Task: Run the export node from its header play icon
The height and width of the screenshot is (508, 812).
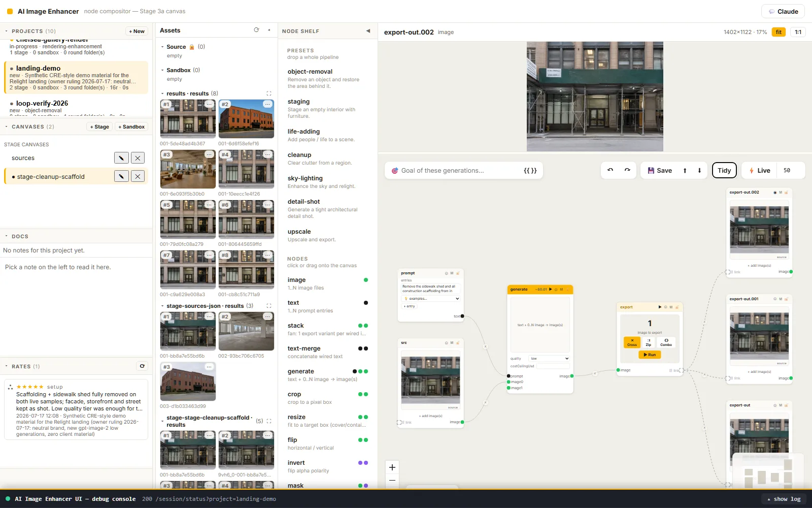Action: 660,307
